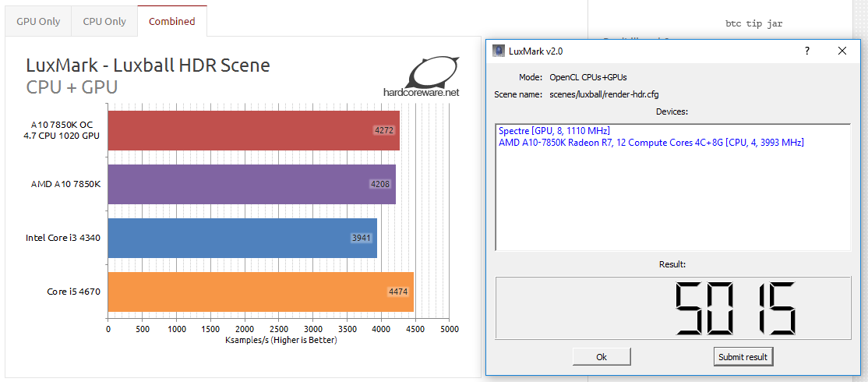Close the LuxMark v2.0 dialog
868x382 pixels.
(842, 51)
